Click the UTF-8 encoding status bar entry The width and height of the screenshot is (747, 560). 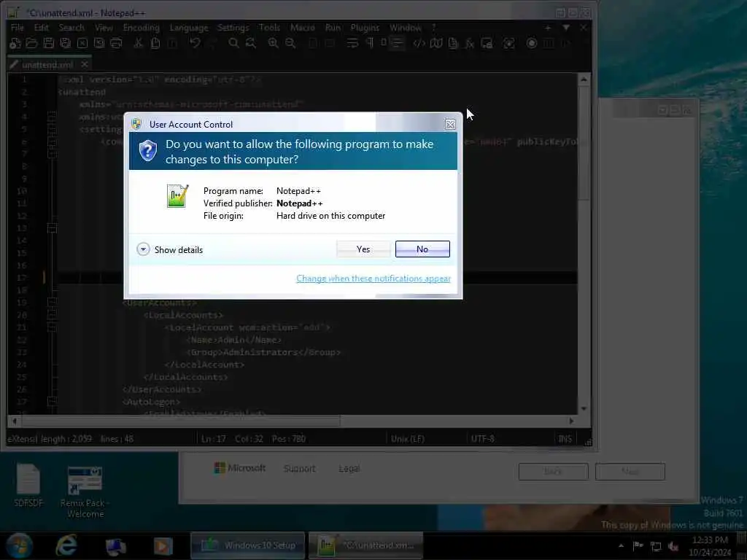coord(482,438)
